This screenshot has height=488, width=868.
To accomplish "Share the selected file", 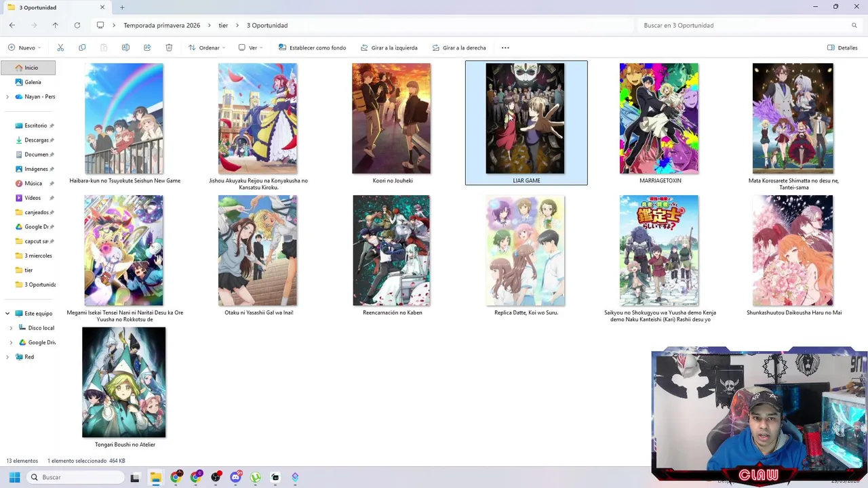I will tap(147, 47).
